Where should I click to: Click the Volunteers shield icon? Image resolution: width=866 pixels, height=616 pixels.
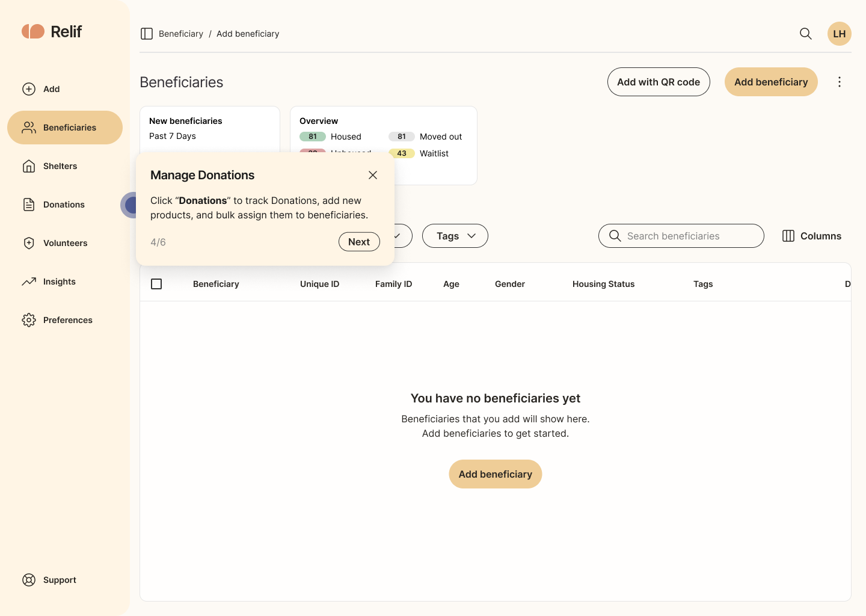pyautogui.click(x=29, y=243)
